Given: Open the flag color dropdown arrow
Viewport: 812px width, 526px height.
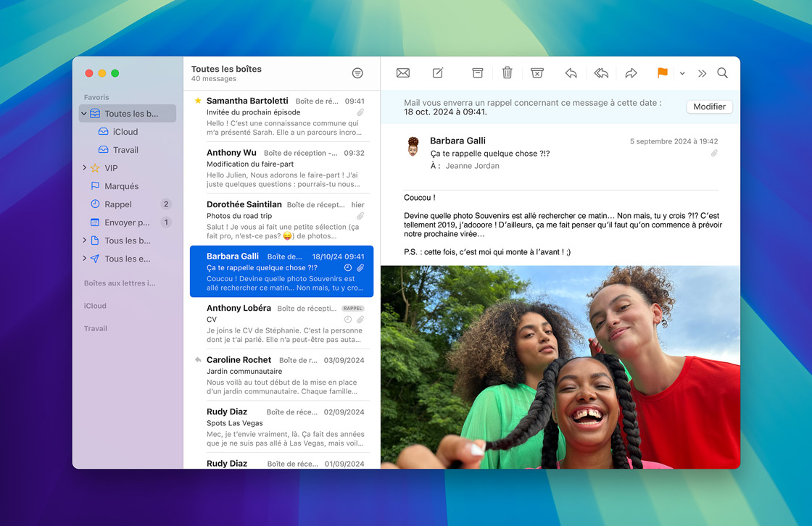Looking at the screenshot, I should coord(682,74).
